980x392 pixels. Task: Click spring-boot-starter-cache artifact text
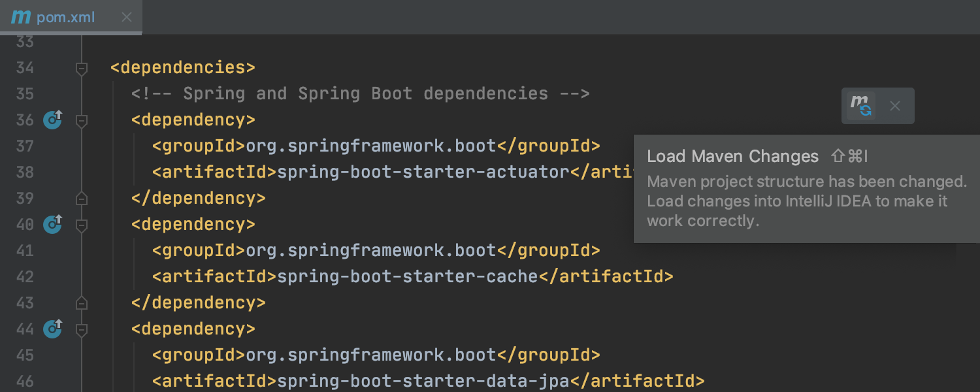click(408, 277)
